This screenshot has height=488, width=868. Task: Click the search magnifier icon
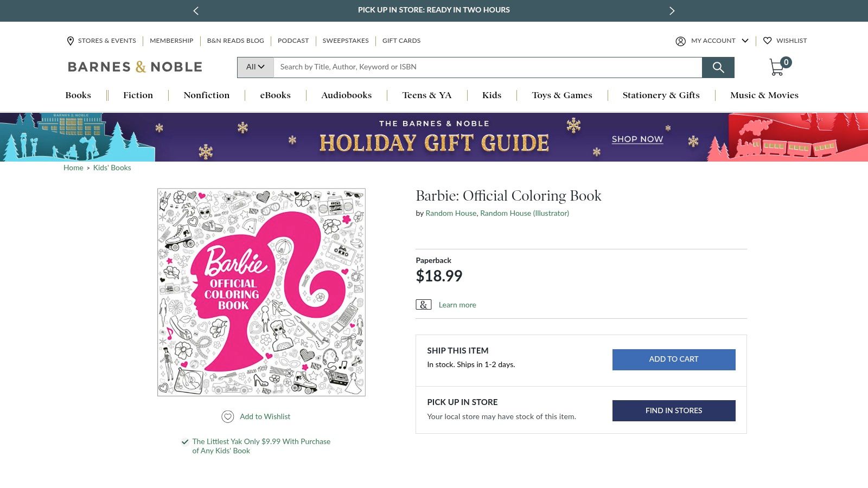[x=718, y=67]
